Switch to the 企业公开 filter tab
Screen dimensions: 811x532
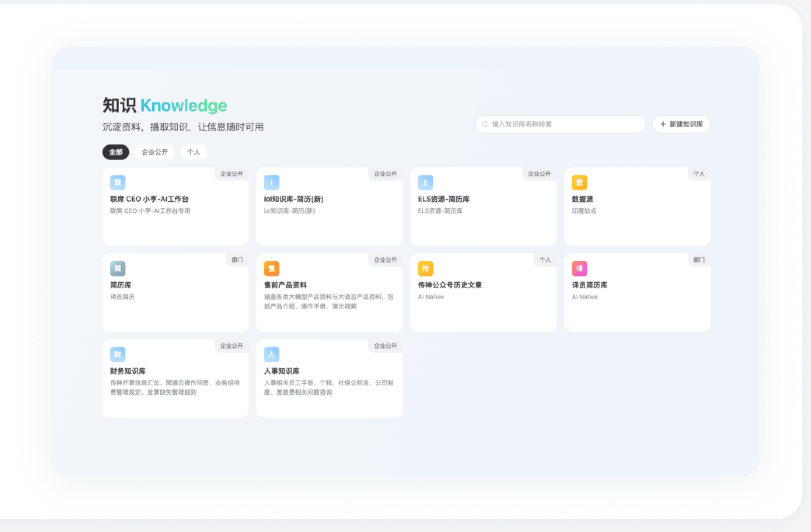tap(154, 152)
